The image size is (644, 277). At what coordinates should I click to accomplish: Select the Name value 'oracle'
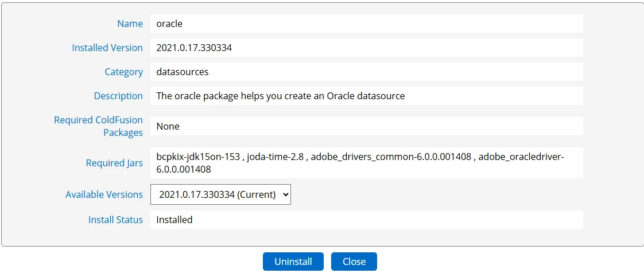(169, 24)
